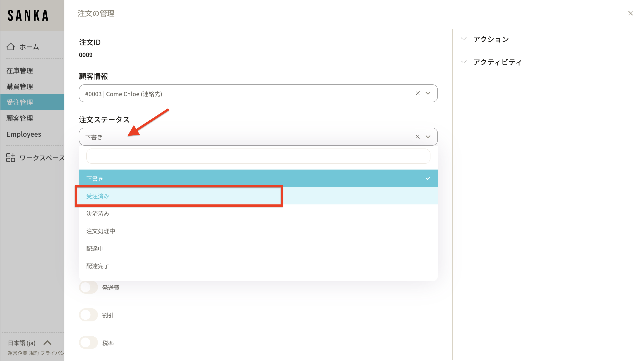Select 配達完了 status option
The width and height of the screenshot is (644, 361).
click(98, 266)
